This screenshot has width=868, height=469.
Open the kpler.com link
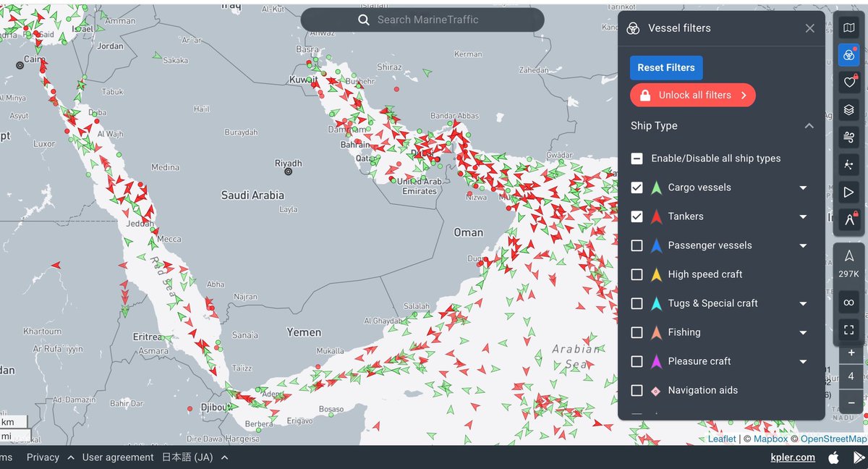(x=793, y=457)
